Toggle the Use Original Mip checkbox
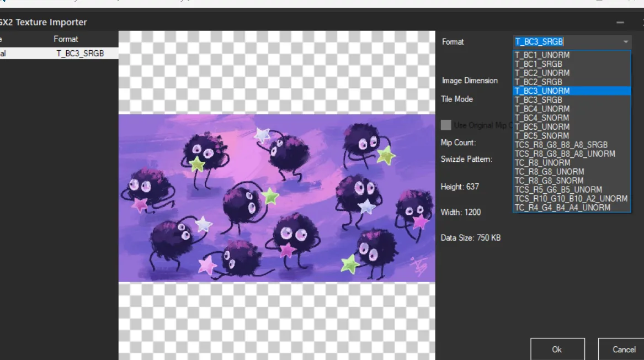Image resolution: width=644 pixels, height=360 pixels. tap(446, 125)
